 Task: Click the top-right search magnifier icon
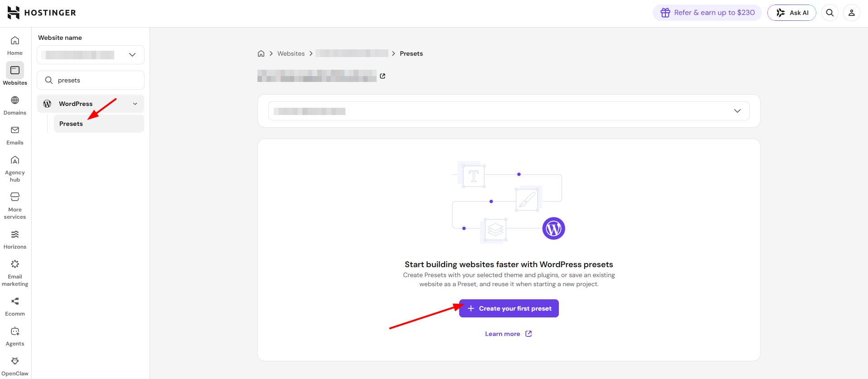(x=830, y=13)
